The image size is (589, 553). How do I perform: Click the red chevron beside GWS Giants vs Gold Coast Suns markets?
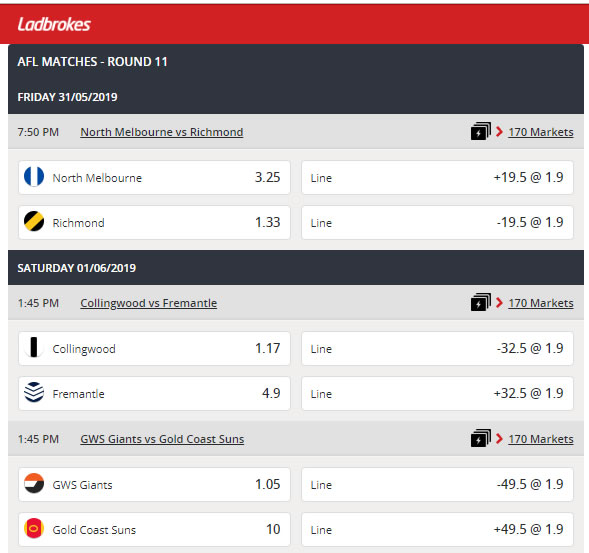point(499,438)
